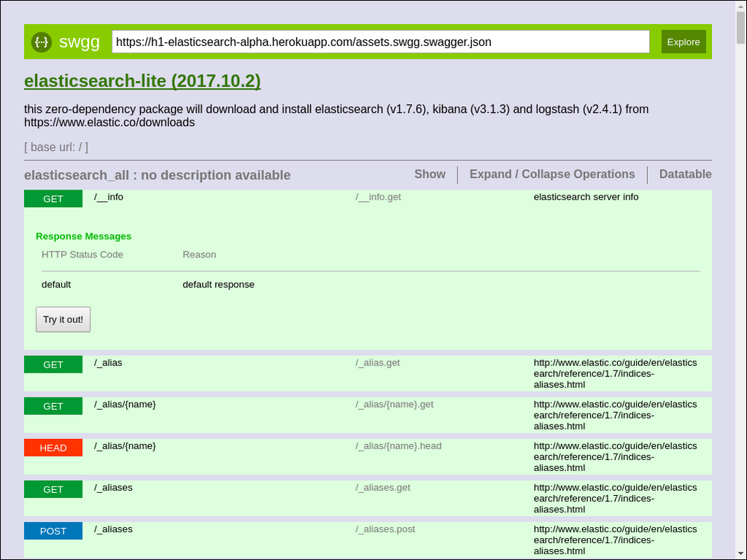Click the GET badge for /__info
Image resolution: width=747 pixels, height=560 pixels.
click(x=53, y=199)
